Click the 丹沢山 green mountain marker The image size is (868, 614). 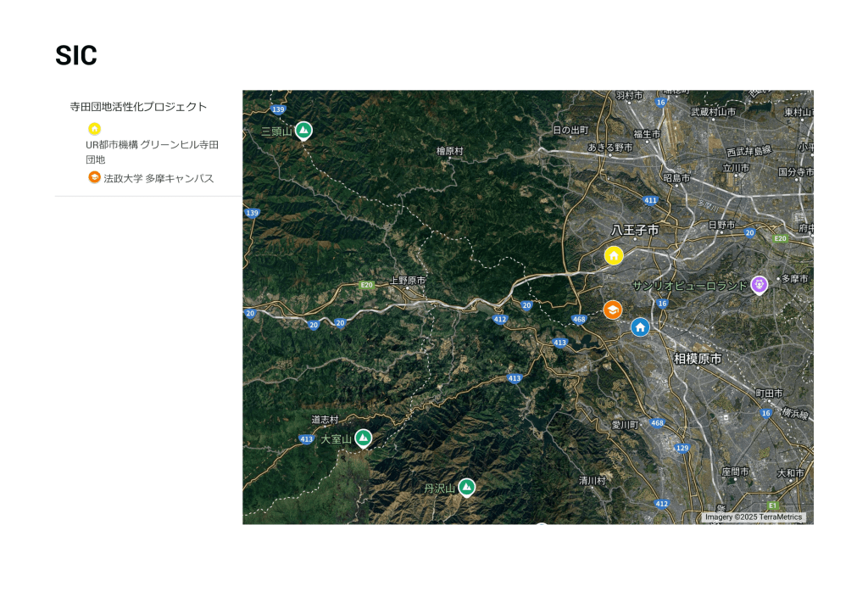[x=466, y=487]
